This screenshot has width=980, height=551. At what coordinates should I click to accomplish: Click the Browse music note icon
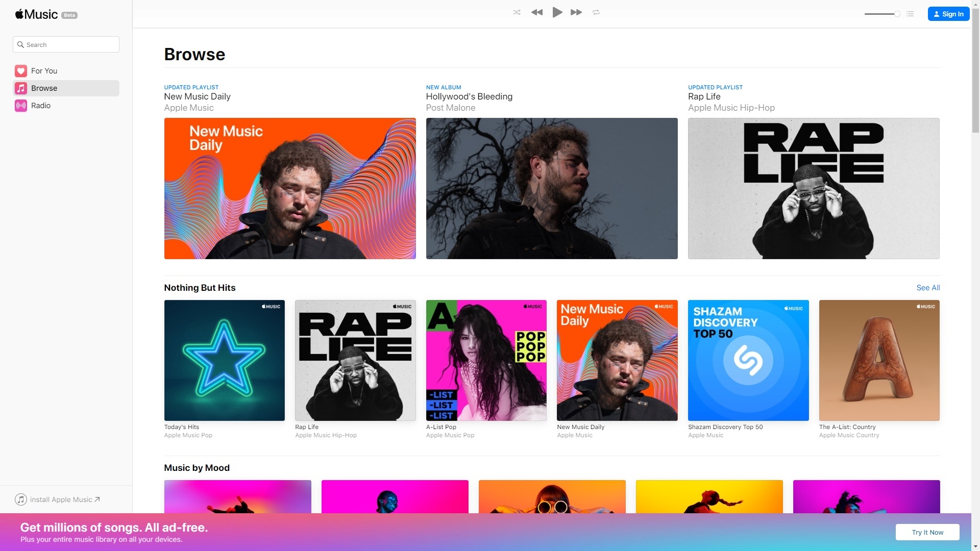tap(20, 88)
